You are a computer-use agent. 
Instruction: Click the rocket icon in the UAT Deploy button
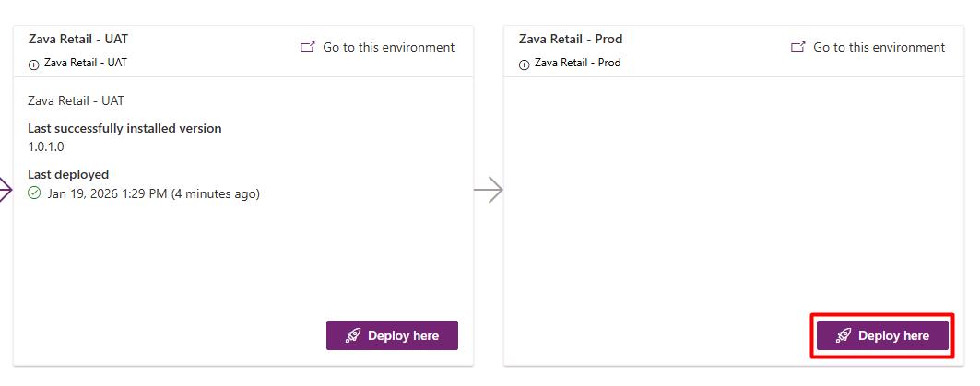point(353,335)
